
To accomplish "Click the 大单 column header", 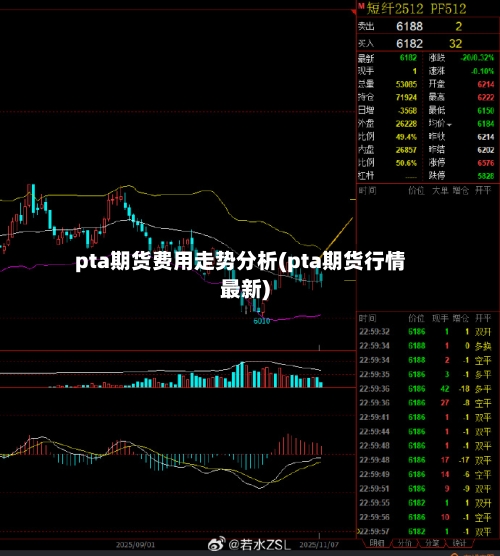I will (440, 191).
